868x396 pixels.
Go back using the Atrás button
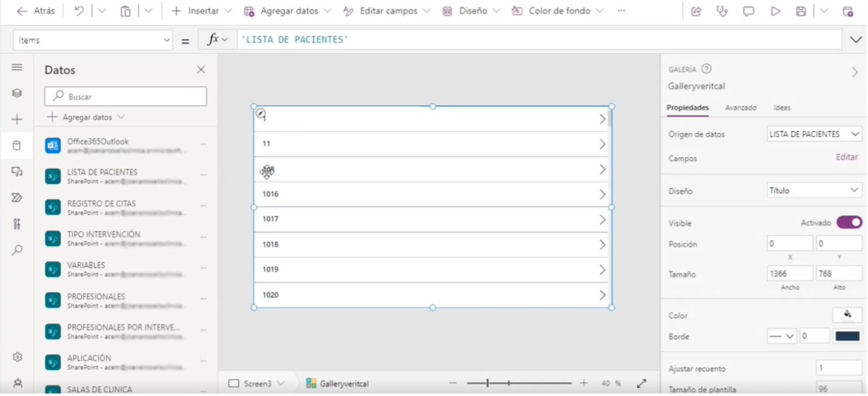coord(32,10)
